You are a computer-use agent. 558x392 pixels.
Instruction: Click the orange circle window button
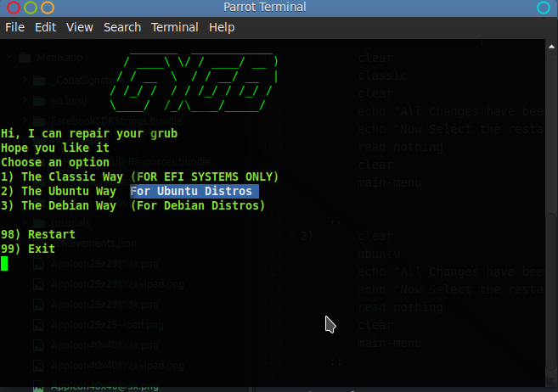coord(48,8)
